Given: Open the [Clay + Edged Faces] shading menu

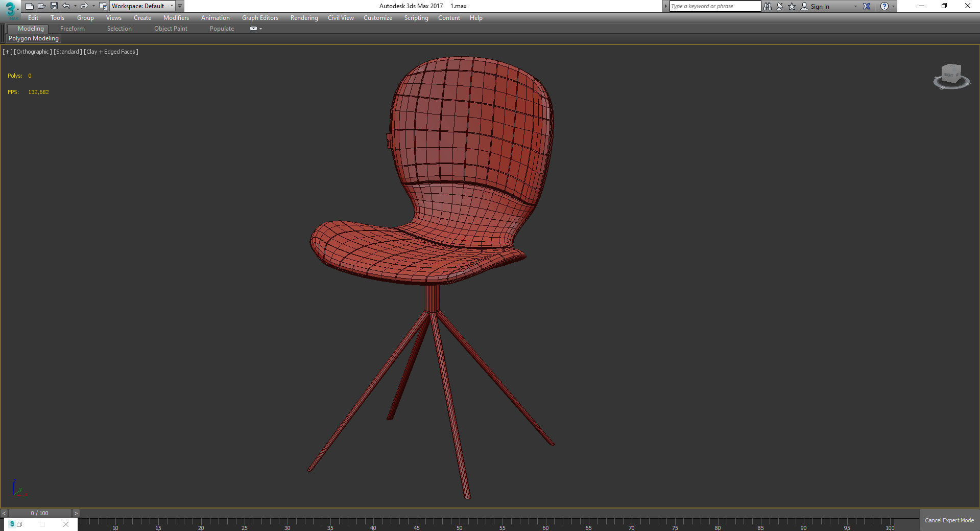Looking at the screenshot, I should point(111,52).
